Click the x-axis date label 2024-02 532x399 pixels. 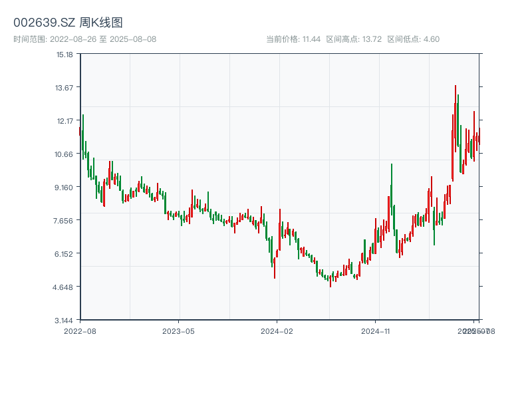tap(277, 331)
